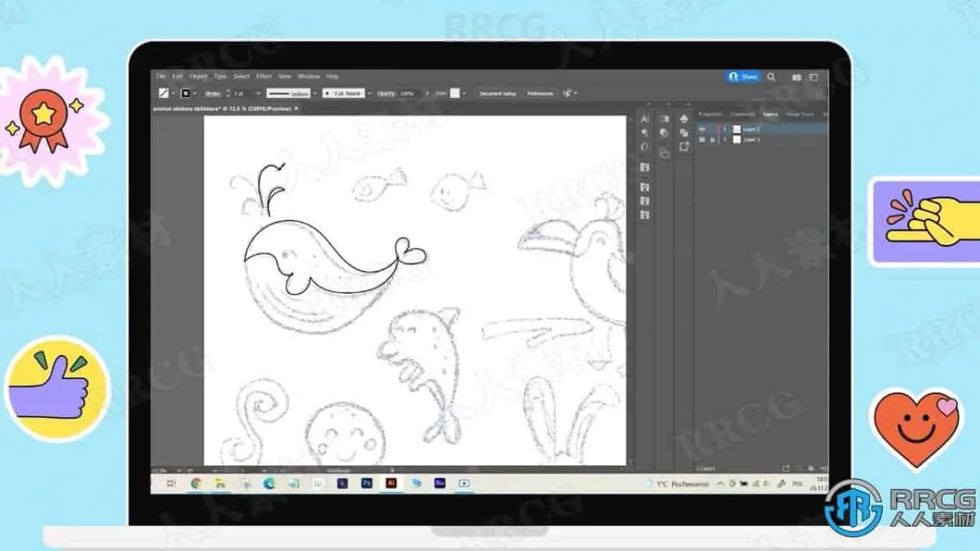This screenshot has height=551, width=980.
Task: Expand the stroke color dropdown arrow
Action: click(195, 93)
